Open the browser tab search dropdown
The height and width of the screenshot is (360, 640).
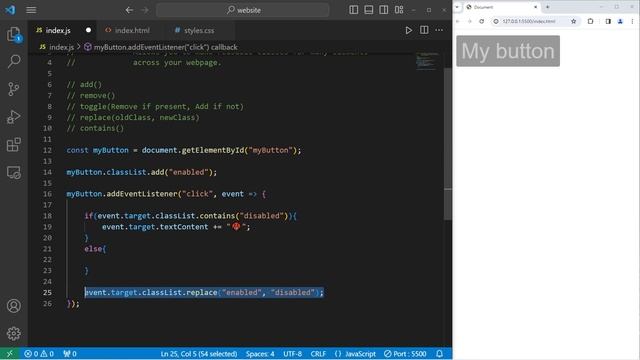pyautogui.click(x=457, y=7)
